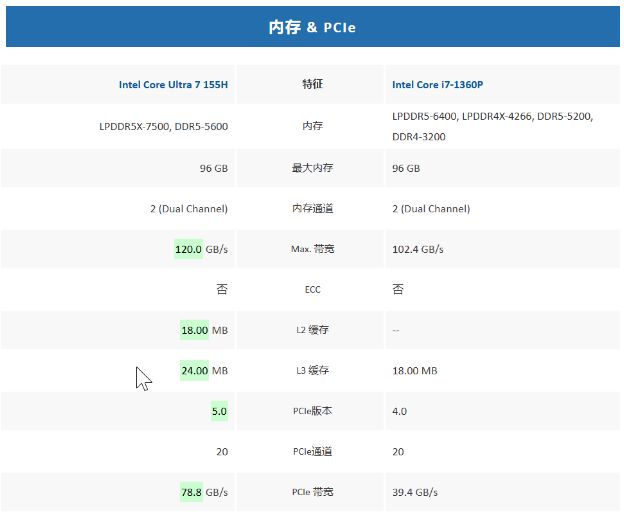Select 18.00 MB L3 cache of i7-1360P
Viewport: 624px width, 514px height.
pyautogui.click(x=415, y=371)
